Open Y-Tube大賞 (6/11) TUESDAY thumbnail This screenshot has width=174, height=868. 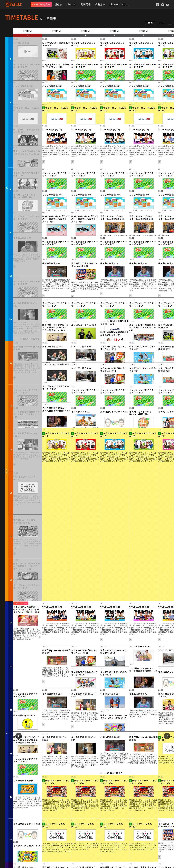(x=86, y=138)
